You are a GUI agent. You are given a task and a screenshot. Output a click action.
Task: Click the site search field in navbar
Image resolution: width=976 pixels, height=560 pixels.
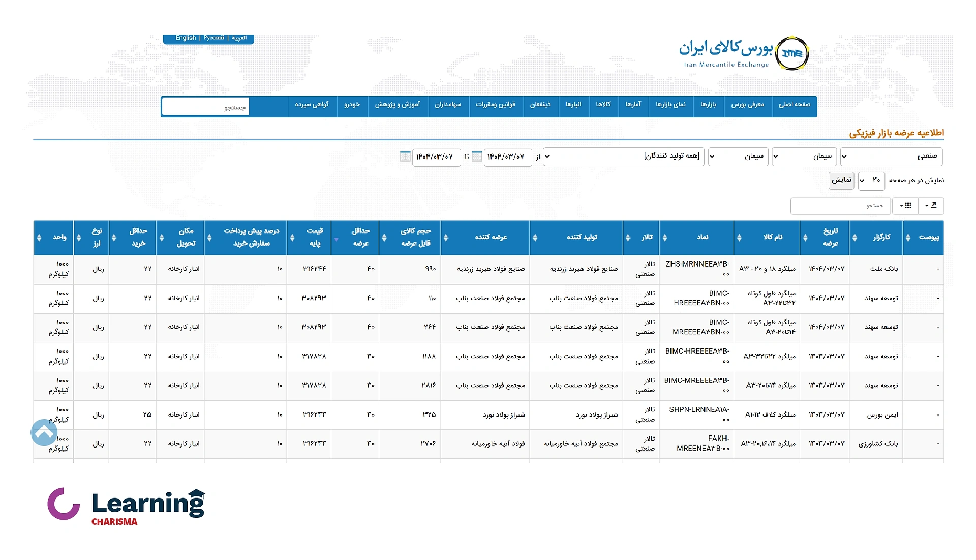(x=205, y=107)
